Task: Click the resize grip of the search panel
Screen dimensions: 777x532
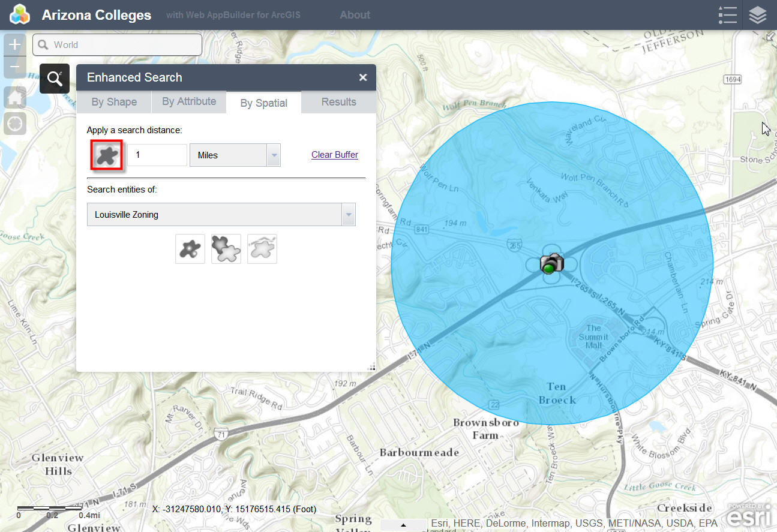Action: [x=371, y=368]
